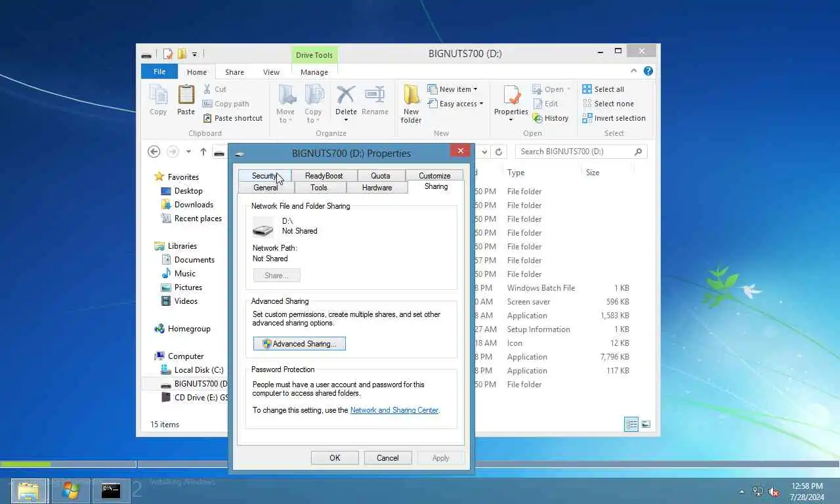840x504 pixels.
Task: Open Explorer help via blue question mark
Action: click(648, 71)
